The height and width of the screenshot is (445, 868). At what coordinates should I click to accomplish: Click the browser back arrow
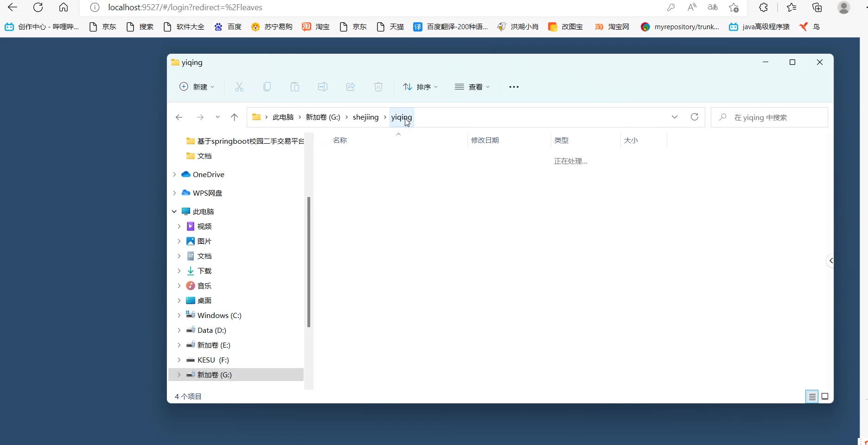point(13,7)
